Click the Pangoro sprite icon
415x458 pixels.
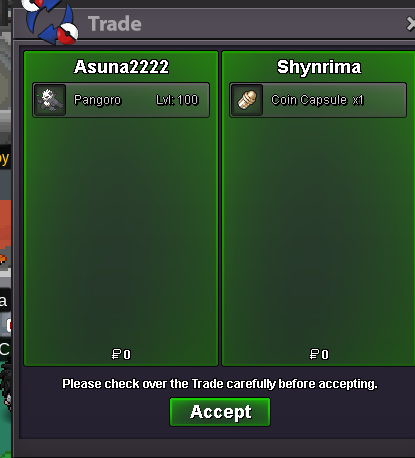pos(50,100)
